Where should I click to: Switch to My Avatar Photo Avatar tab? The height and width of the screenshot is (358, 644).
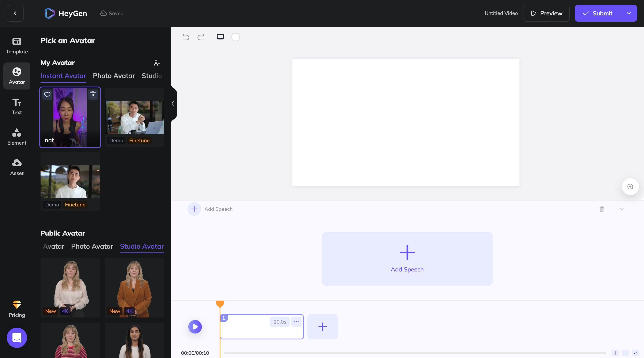(x=114, y=76)
